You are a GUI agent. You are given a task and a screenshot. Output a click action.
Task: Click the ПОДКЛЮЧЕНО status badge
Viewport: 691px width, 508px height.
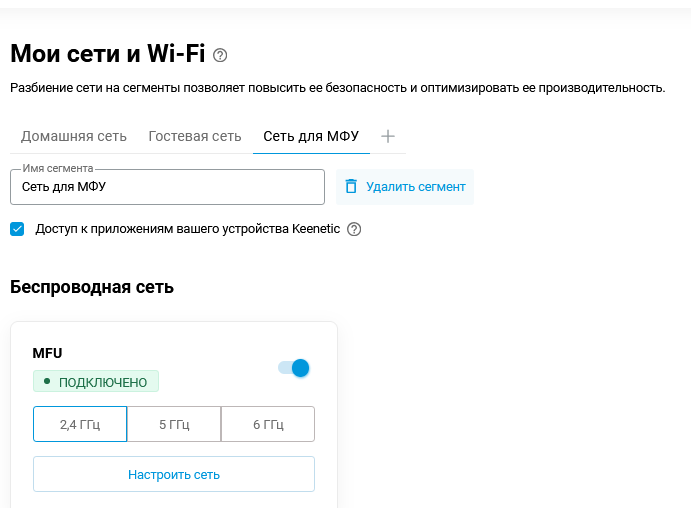[x=96, y=382]
